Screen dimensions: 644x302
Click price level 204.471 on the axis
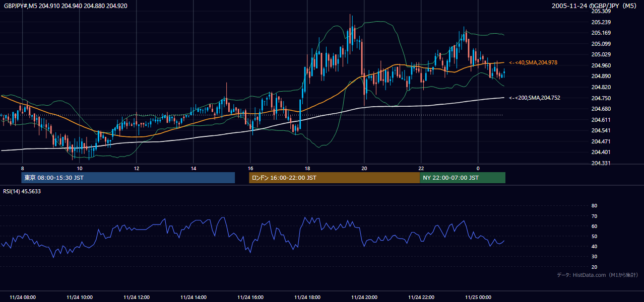click(601, 141)
